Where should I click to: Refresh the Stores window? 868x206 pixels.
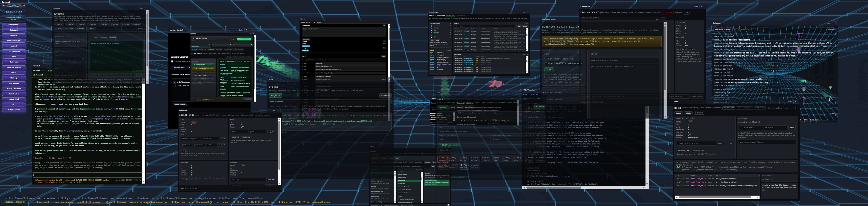(x=385, y=95)
